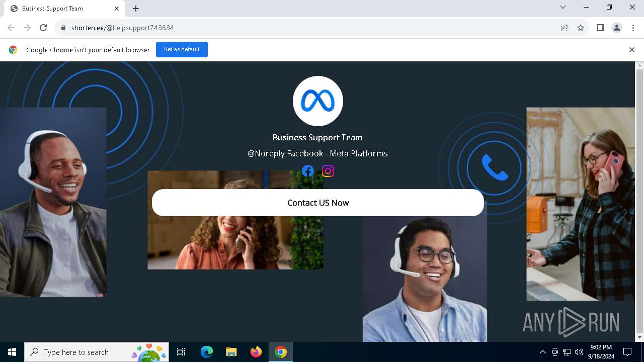Reload the current page
The width and height of the screenshot is (644, 362).
coord(43,28)
